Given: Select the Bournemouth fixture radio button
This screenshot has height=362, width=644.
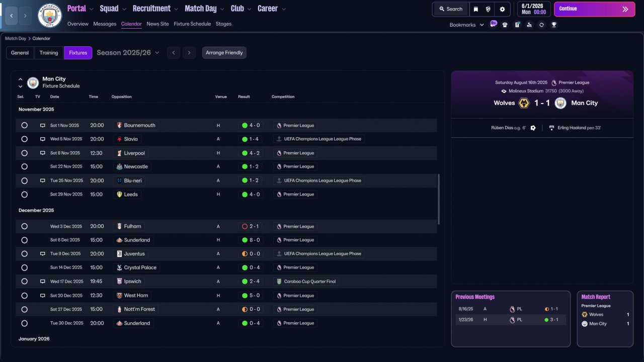Looking at the screenshot, I should 24,125.
